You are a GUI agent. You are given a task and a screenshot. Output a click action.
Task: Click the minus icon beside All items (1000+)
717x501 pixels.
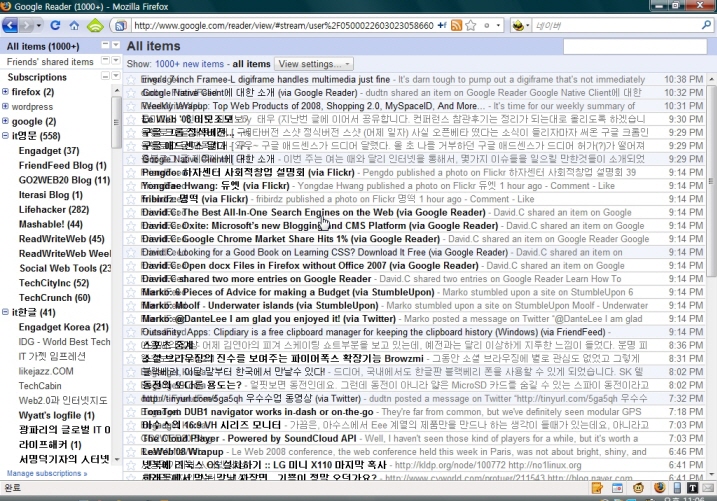[105, 45]
